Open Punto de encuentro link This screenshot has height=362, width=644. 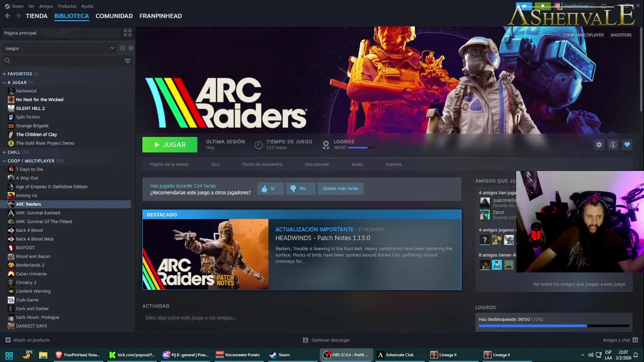(262, 164)
